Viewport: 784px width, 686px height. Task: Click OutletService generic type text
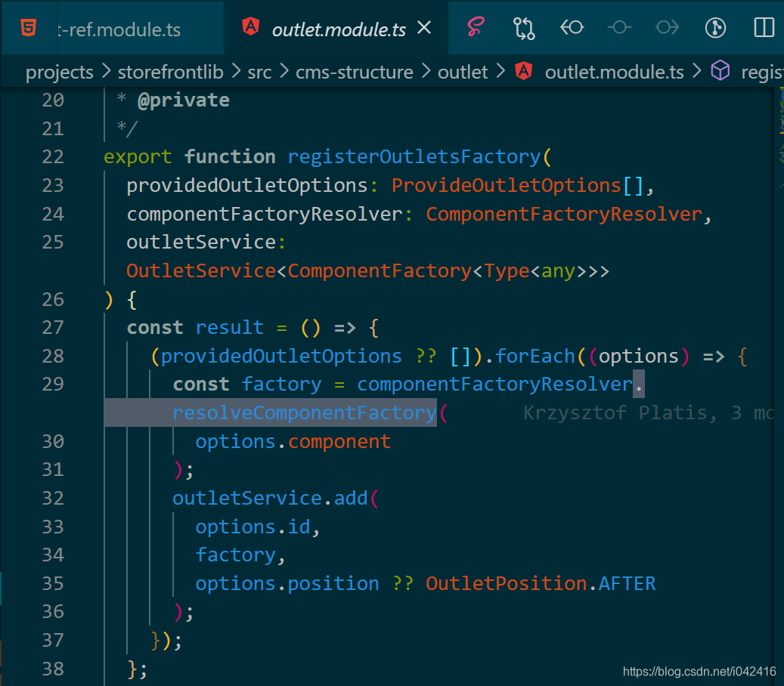(367, 270)
